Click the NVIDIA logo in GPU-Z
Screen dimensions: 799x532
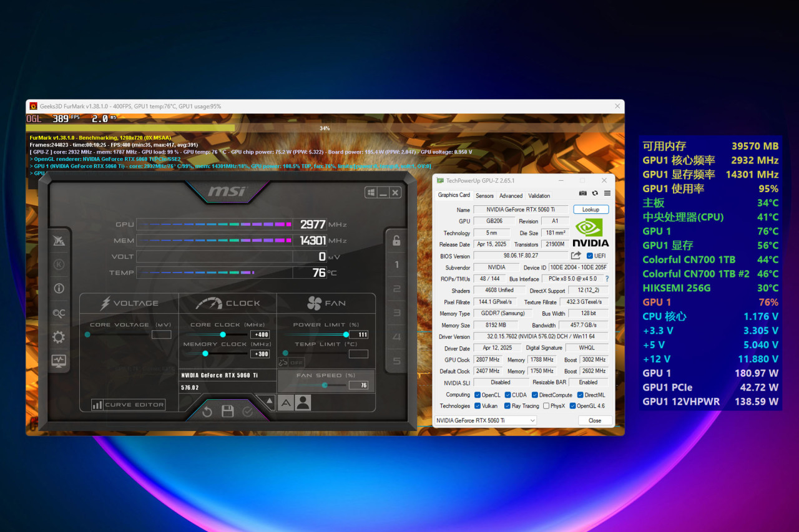point(591,233)
